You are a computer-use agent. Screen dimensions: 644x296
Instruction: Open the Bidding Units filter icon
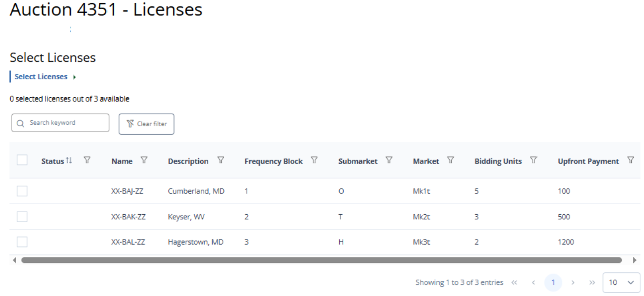point(533,161)
